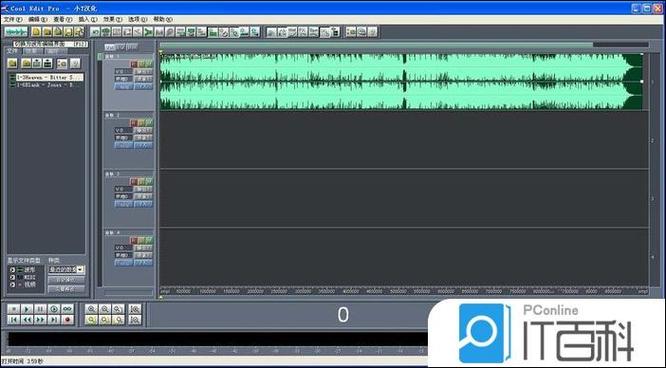Click the Stop transport button

14,309
